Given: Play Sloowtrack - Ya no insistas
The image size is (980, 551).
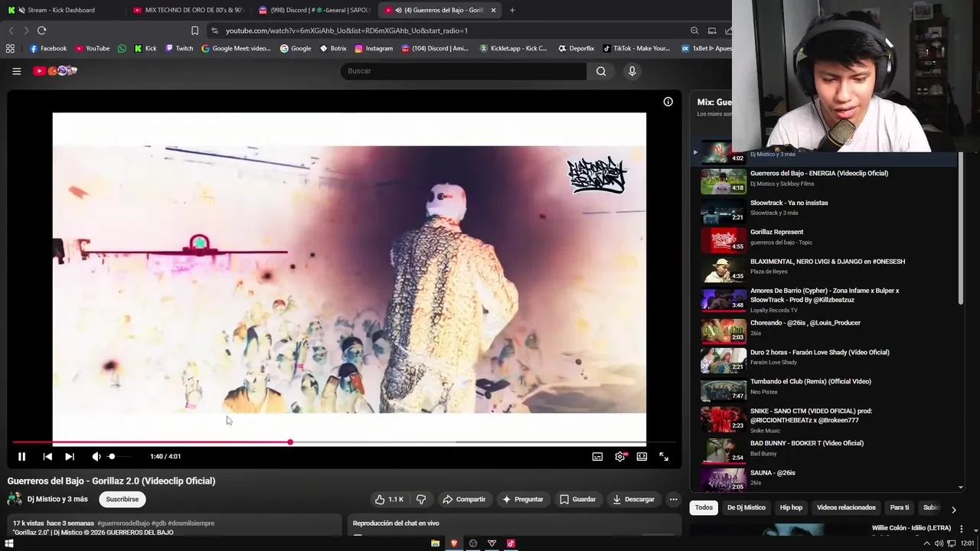Looking at the screenshot, I should 789,203.
